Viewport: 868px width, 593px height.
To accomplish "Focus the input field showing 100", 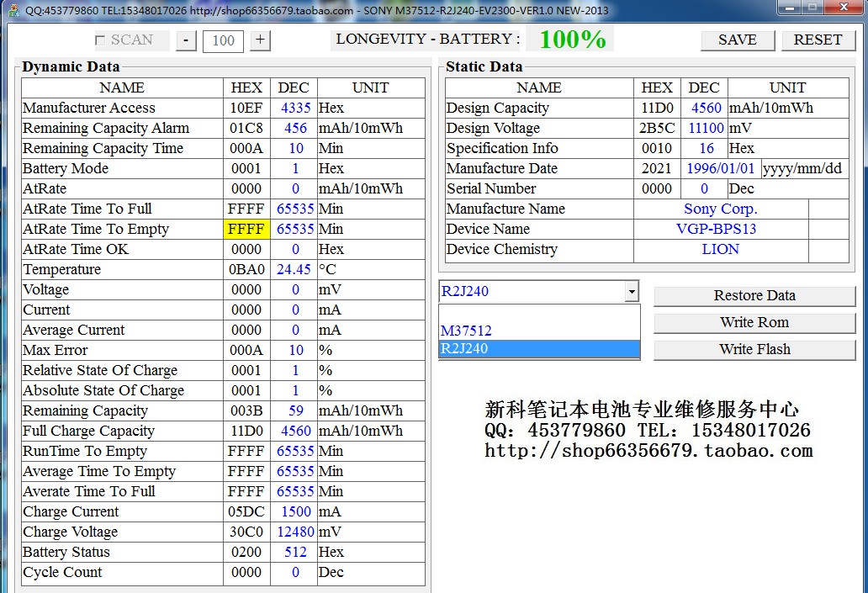I will tap(223, 41).
